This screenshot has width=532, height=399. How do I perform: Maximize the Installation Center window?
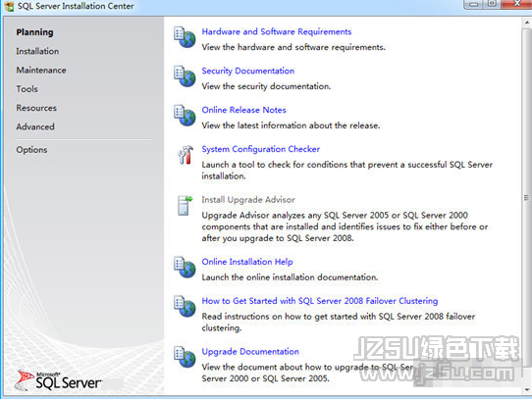click(492, 4)
